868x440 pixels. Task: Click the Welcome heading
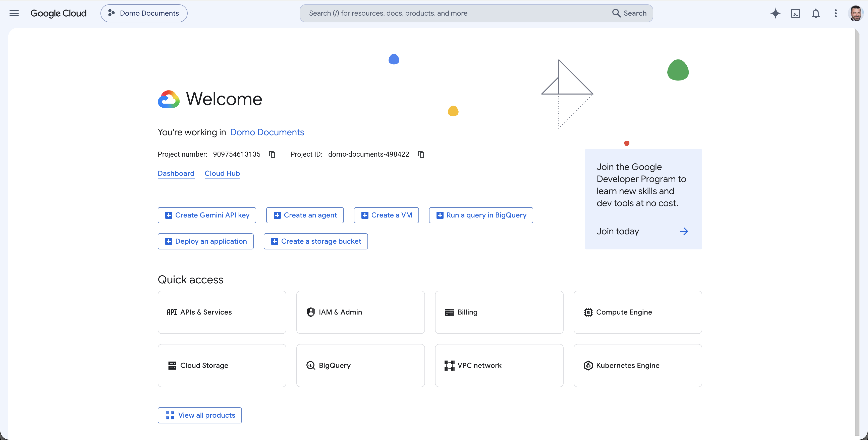coord(224,99)
